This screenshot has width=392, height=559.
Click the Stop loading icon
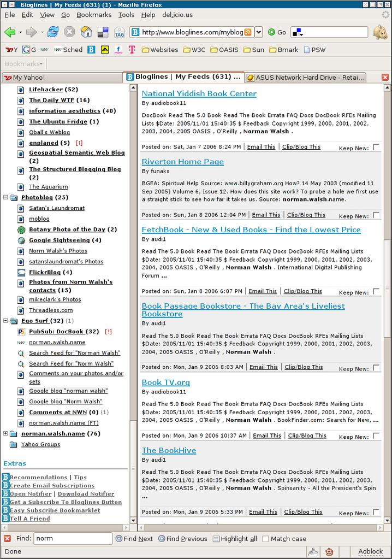click(x=69, y=32)
